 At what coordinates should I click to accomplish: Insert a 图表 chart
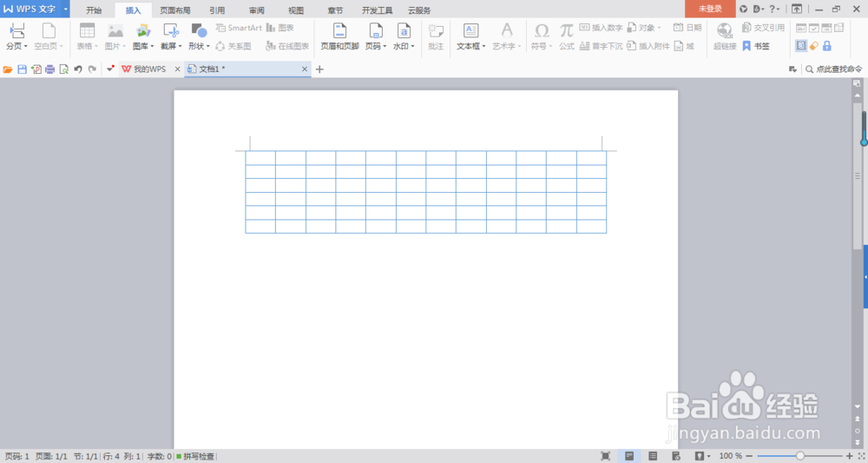(x=279, y=28)
